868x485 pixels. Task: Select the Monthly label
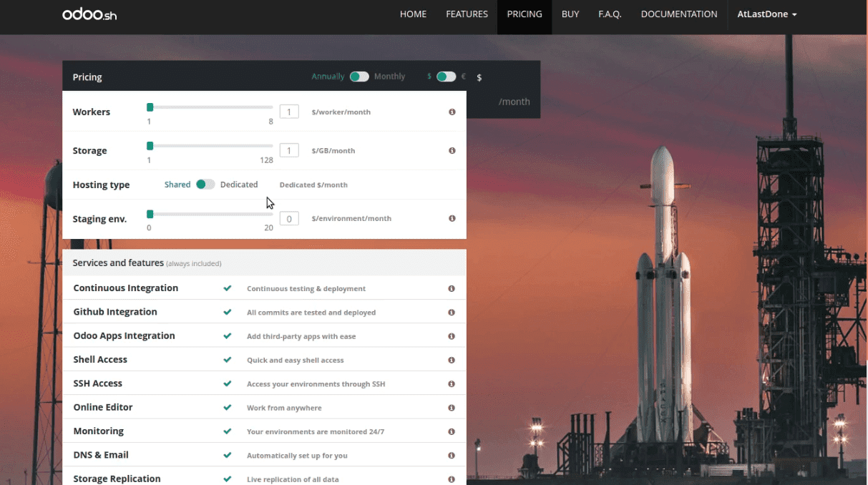[389, 77]
